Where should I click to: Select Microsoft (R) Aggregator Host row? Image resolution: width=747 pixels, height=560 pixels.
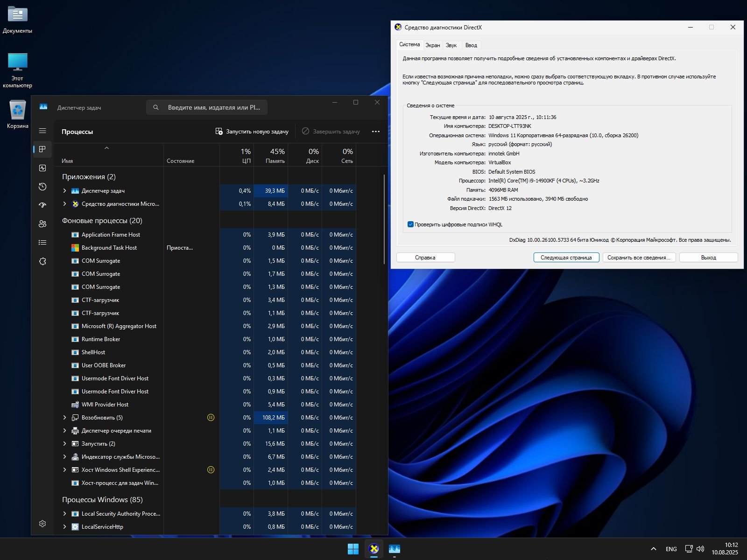pyautogui.click(x=205, y=326)
